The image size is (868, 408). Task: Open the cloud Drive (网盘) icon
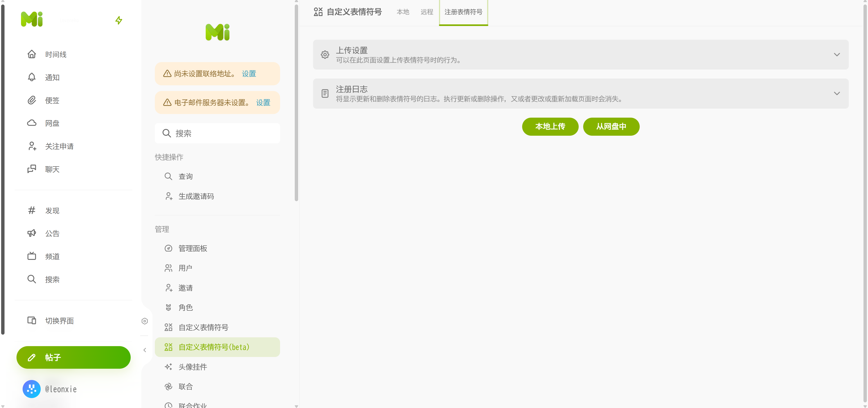pyautogui.click(x=32, y=123)
